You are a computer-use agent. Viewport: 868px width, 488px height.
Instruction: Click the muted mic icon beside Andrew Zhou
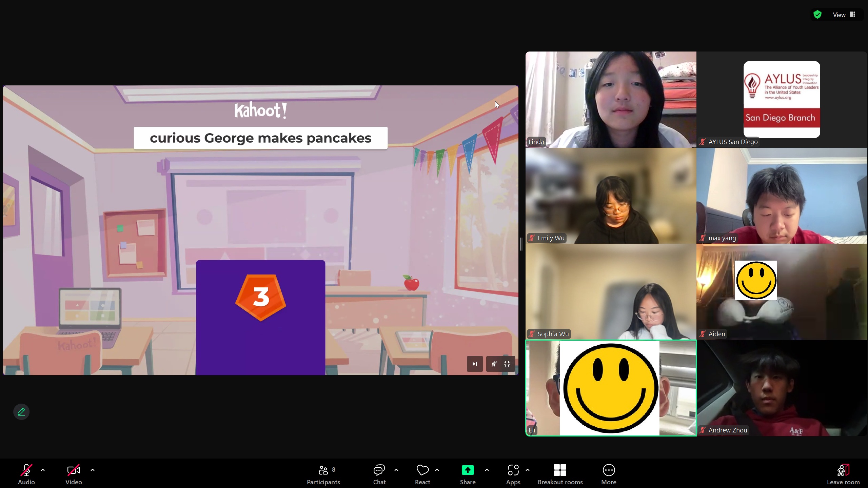coord(703,430)
